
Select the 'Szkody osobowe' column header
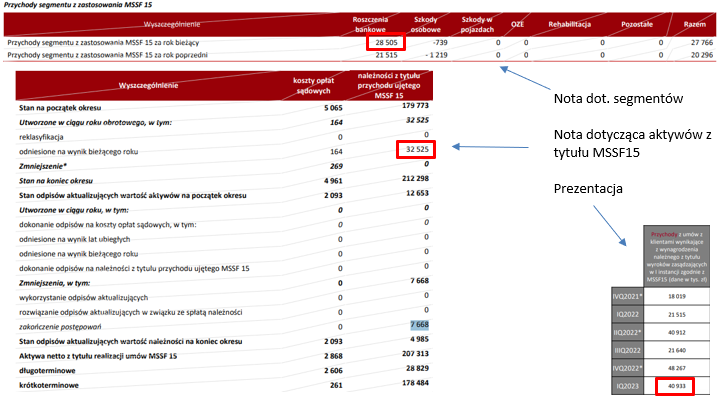click(x=425, y=24)
